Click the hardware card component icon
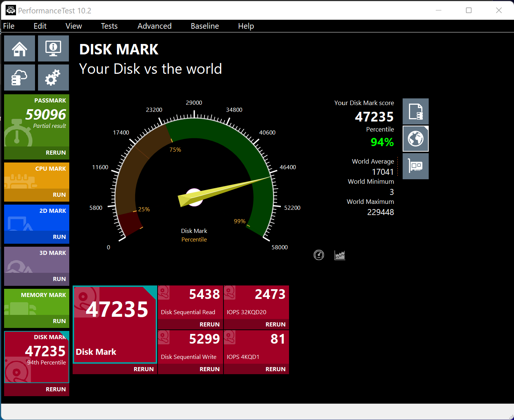 click(415, 166)
